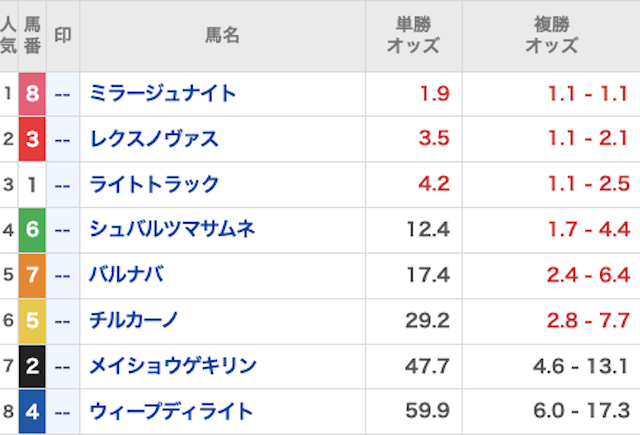This screenshot has height=435, width=640.
Task: Open the mark selector for バルナバ
Action: coord(62,275)
